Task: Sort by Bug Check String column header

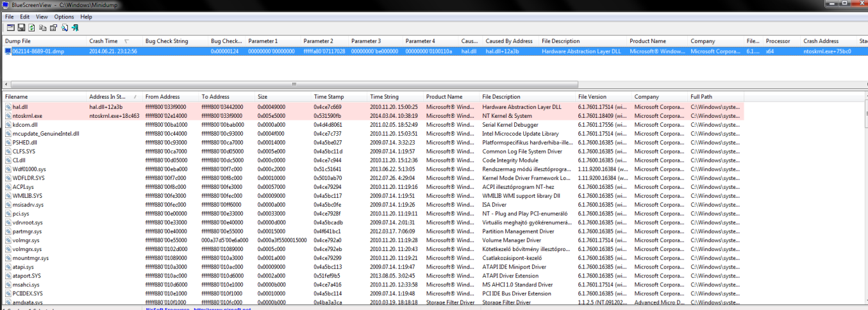Action: pos(175,41)
